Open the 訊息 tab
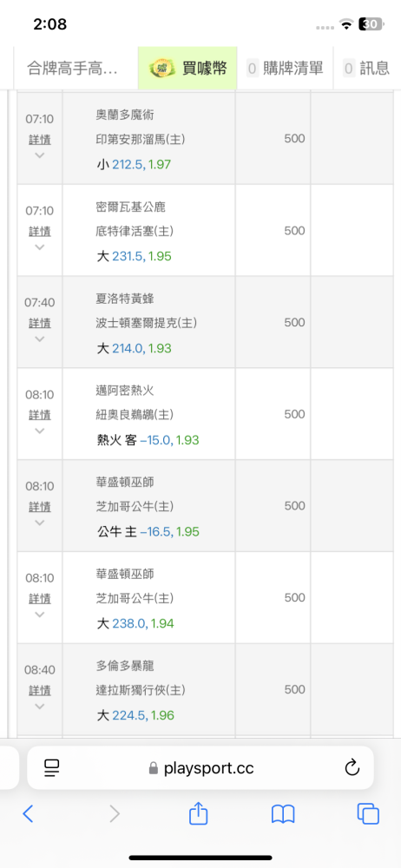Image resolution: width=401 pixels, height=868 pixels. click(366, 68)
